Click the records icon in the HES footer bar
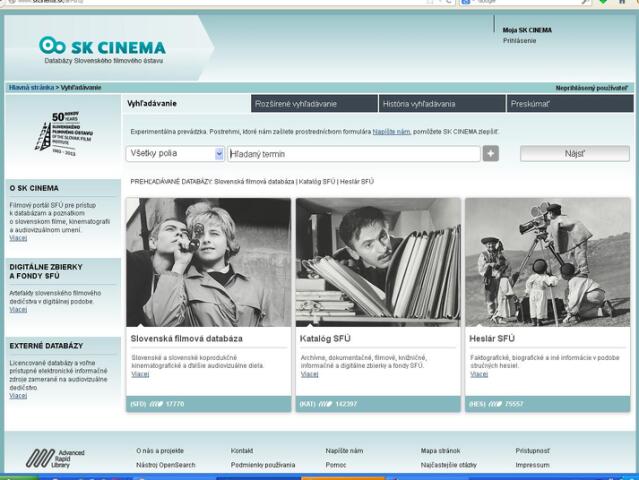 coord(495,404)
